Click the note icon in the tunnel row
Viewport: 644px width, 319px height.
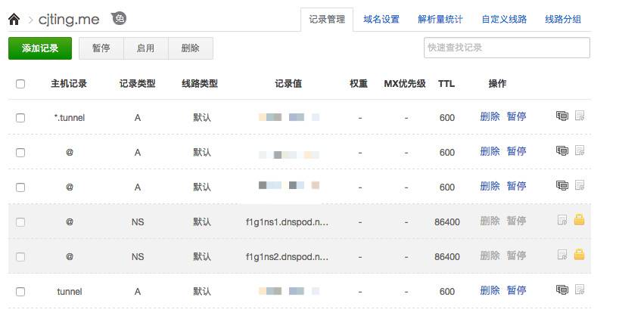580,290
